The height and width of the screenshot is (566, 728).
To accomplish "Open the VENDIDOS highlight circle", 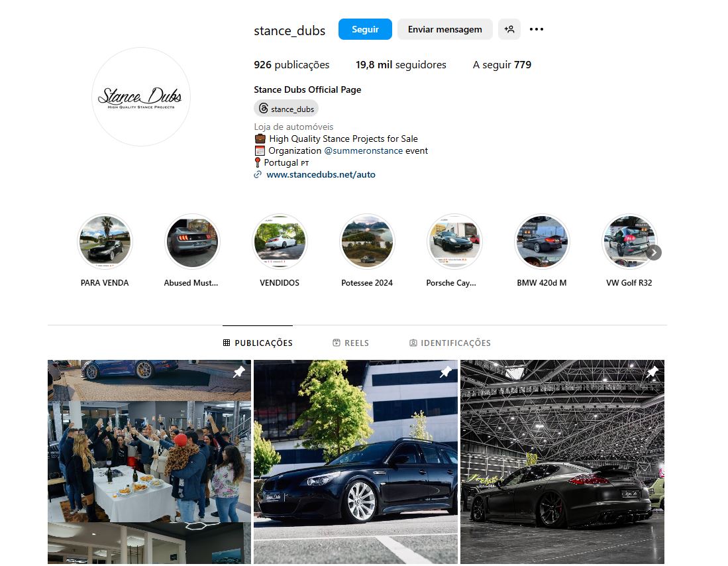I will pyautogui.click(x=280, y=242).
